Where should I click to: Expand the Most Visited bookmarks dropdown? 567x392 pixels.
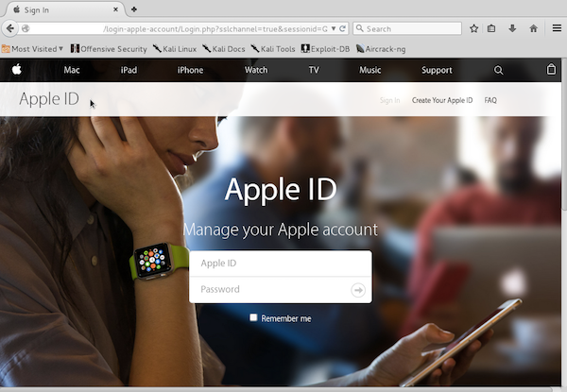pos(32,49)
